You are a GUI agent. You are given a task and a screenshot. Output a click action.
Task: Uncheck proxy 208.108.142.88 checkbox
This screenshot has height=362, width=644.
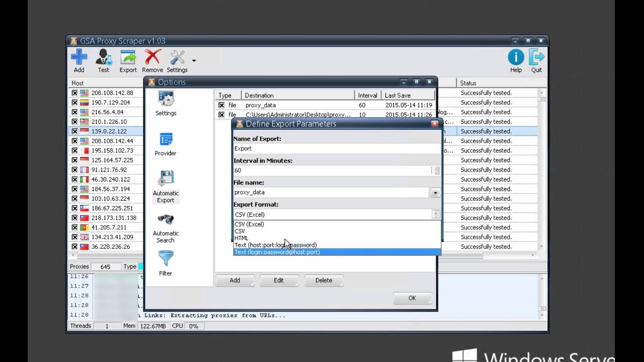(x=74, y=93)
